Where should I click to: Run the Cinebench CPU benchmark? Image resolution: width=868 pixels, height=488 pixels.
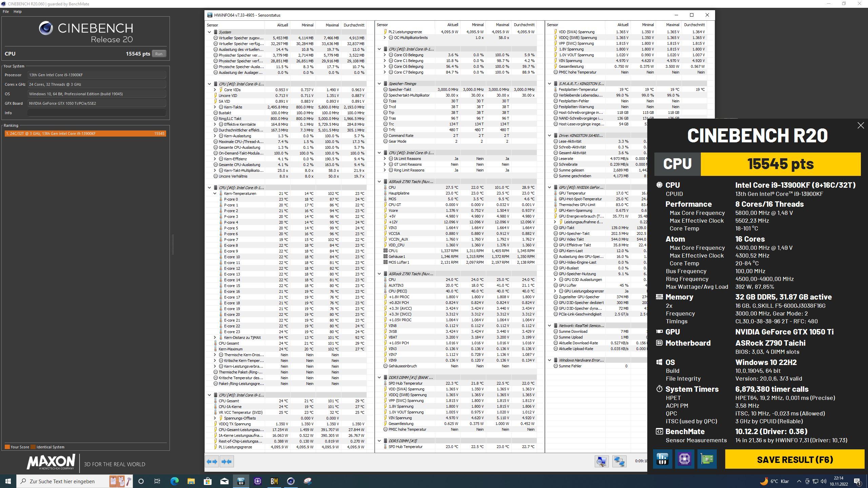point(159,54)
